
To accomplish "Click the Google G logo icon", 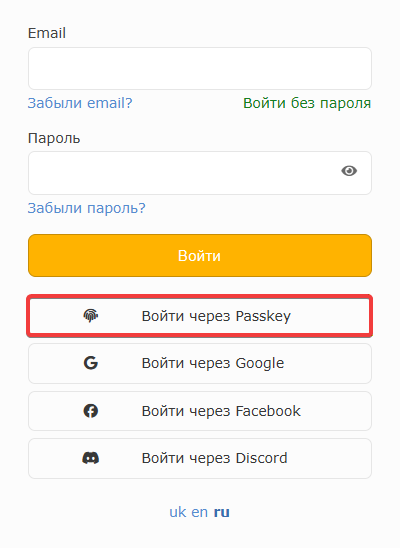I will coord(90,363).
